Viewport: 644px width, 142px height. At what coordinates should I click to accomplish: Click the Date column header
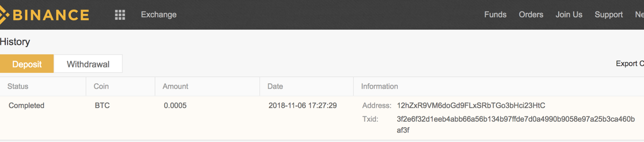(275, 86)
